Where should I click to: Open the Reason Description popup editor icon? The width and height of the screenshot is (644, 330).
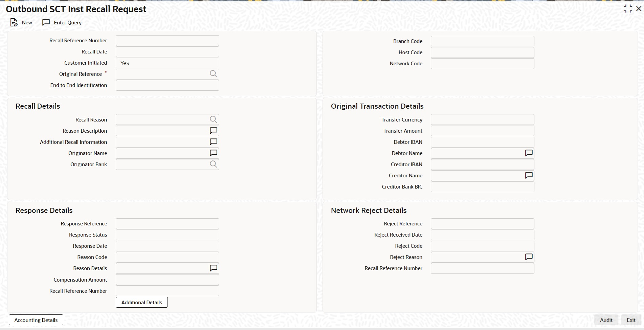(214, 131)
